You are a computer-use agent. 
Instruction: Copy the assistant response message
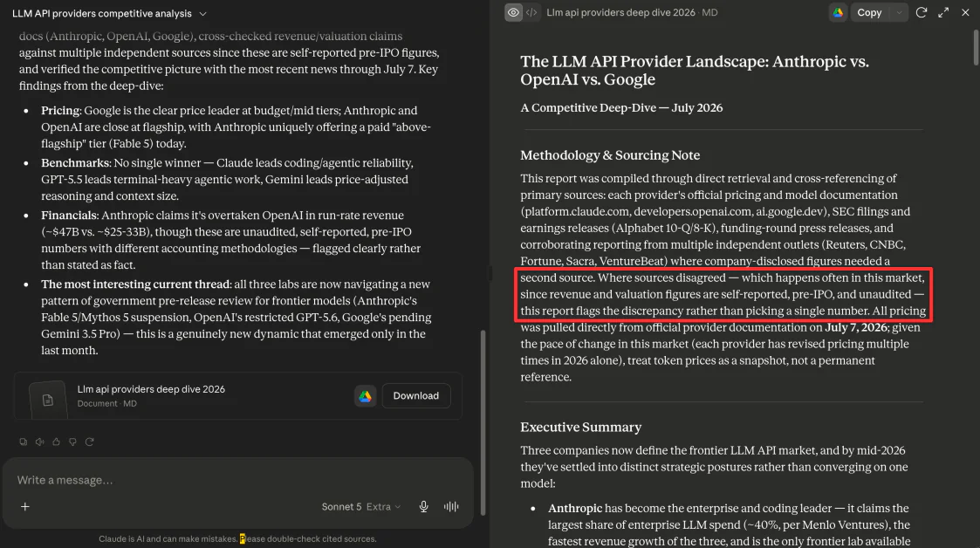[23, 442]
